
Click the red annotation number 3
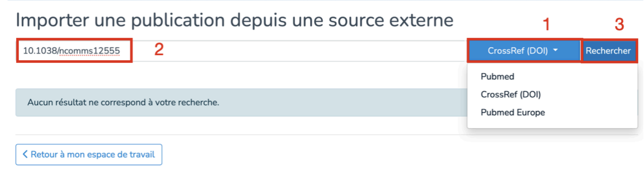coord(619,25)
